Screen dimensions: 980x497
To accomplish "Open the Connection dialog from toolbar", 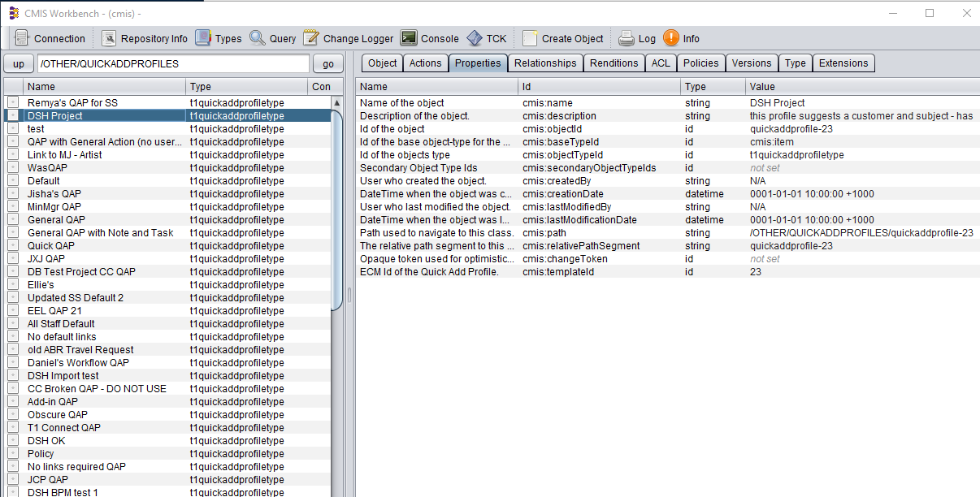I will pyautogui.click(x=49, y=38).
